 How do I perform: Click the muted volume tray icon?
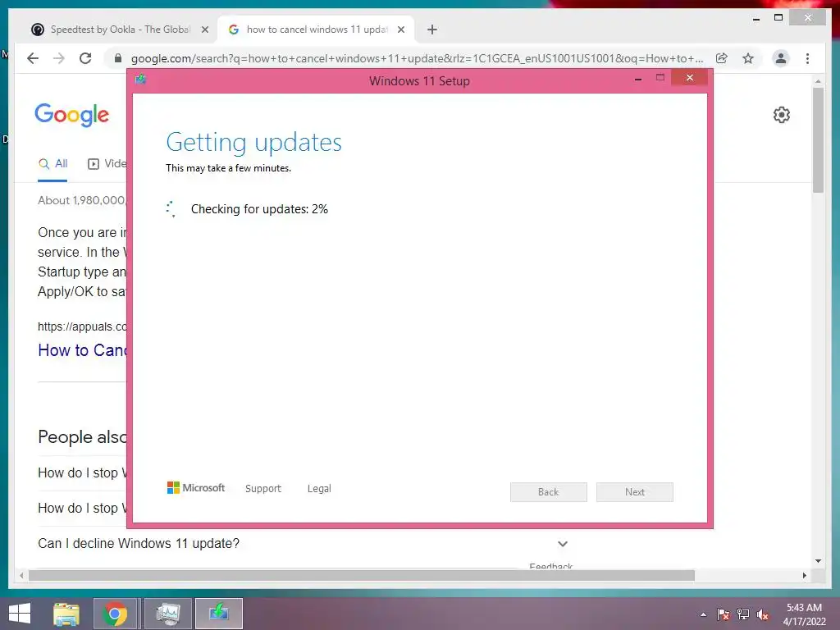[x=763, y=614]
